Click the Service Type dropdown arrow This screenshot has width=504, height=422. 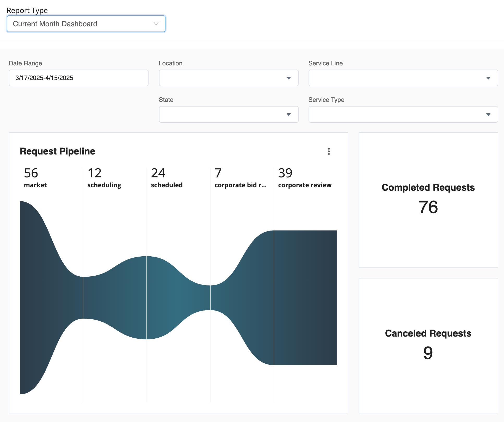pyautogui.click(x=488, y=114)
